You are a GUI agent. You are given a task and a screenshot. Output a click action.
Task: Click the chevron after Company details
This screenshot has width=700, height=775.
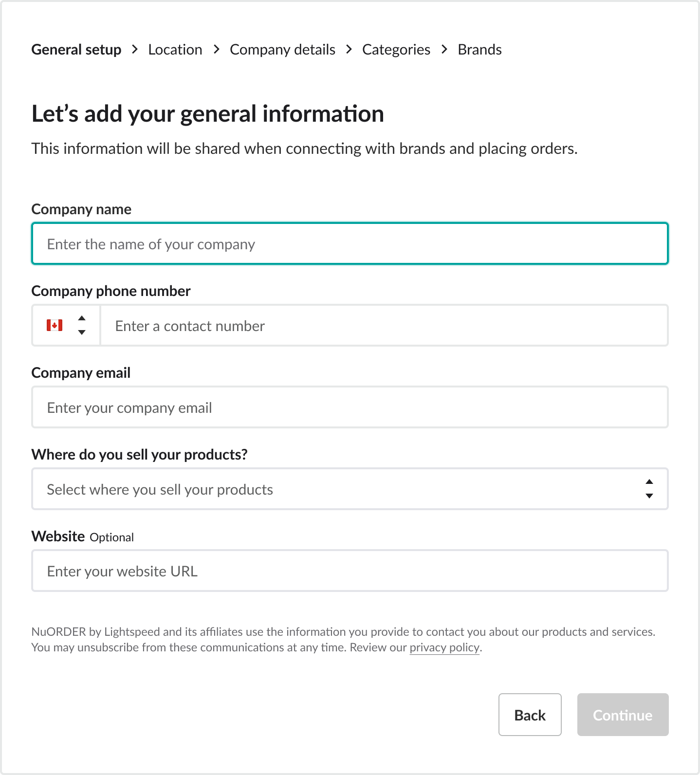click(349, 49)
